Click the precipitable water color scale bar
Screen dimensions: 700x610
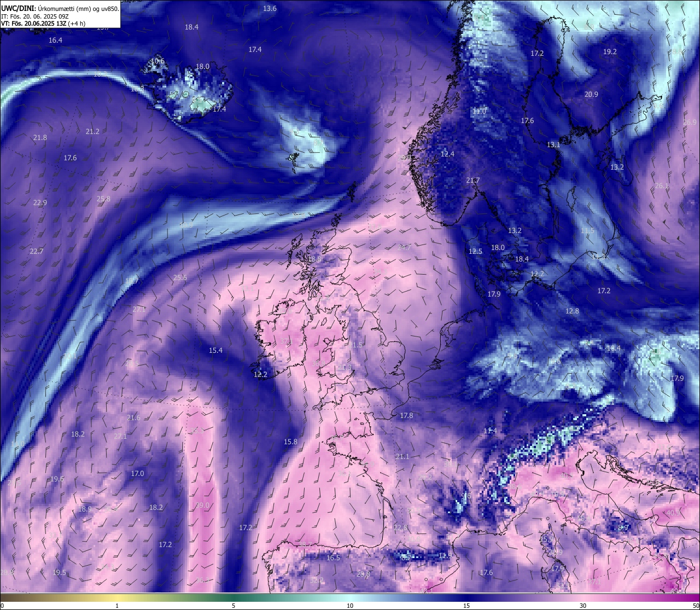350,597
